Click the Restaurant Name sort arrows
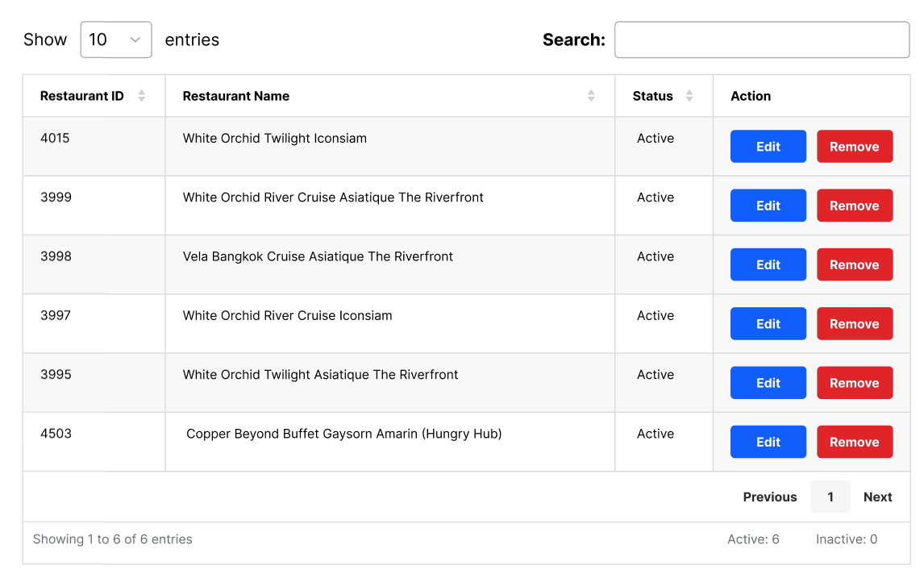Screen dimensions: 924x578 (591, 96)
